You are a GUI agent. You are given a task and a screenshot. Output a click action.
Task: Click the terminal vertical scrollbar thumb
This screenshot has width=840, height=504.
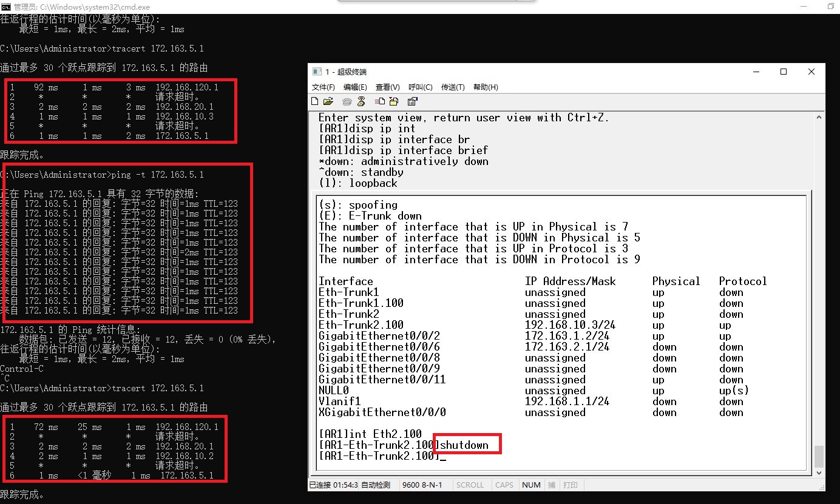pos(819,455)
